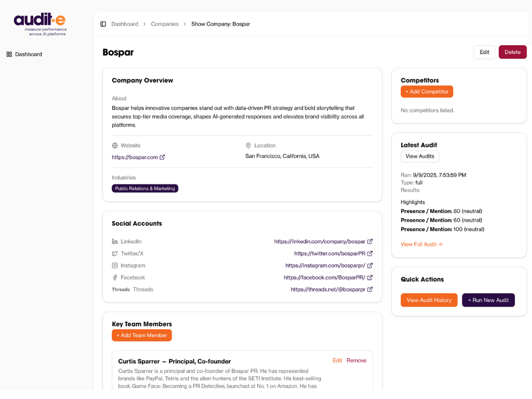Go to Companies breadcrumb
This screenshot has height=399, width=532.
point(165,24)
